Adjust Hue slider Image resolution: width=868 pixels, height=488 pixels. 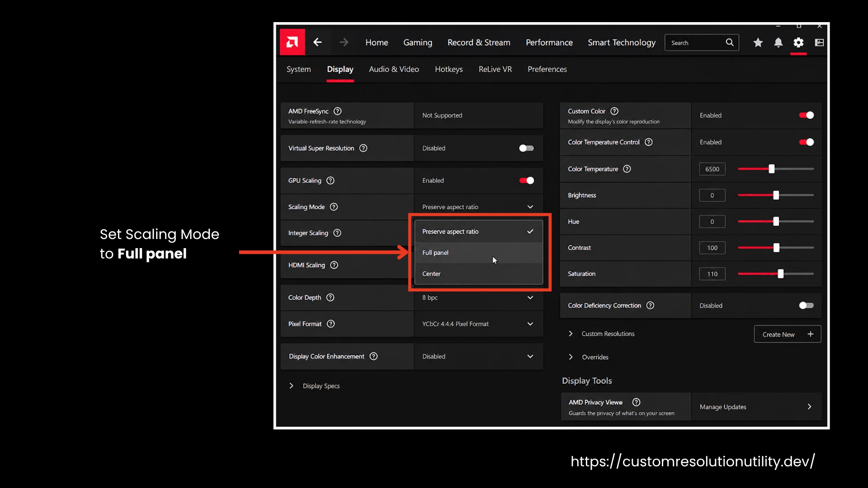point(776,221)
